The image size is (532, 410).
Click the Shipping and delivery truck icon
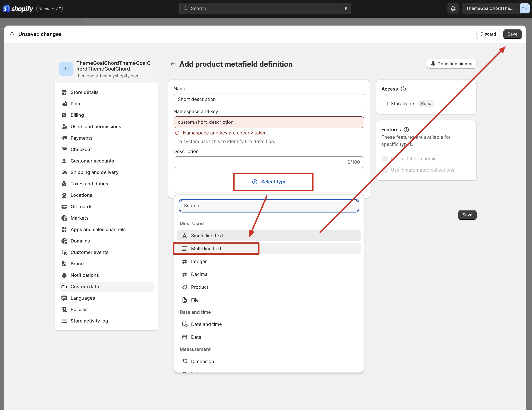click(x=64, y=172)
